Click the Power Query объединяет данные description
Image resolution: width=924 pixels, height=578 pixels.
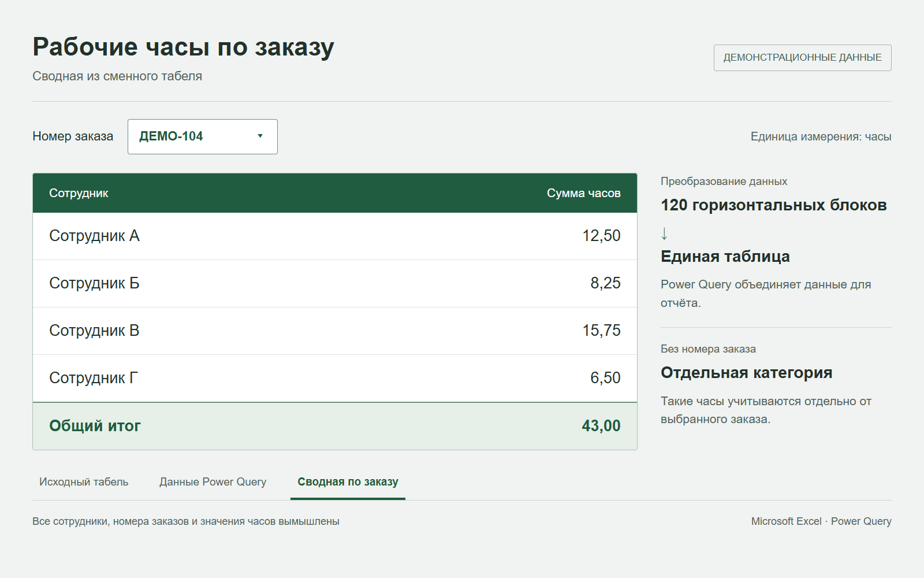[766, 294]
